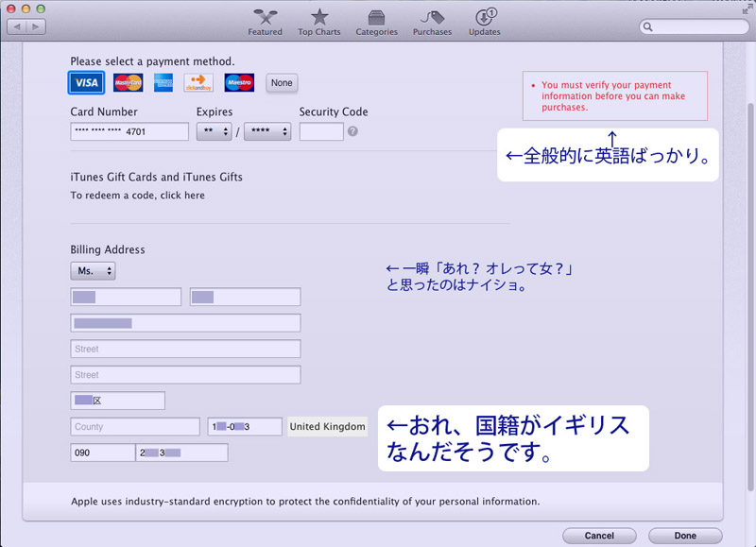This screenshot has height=547, width=756.
Task: View Purchases tab
Action: pyautogui.click(x=432, y=22)
